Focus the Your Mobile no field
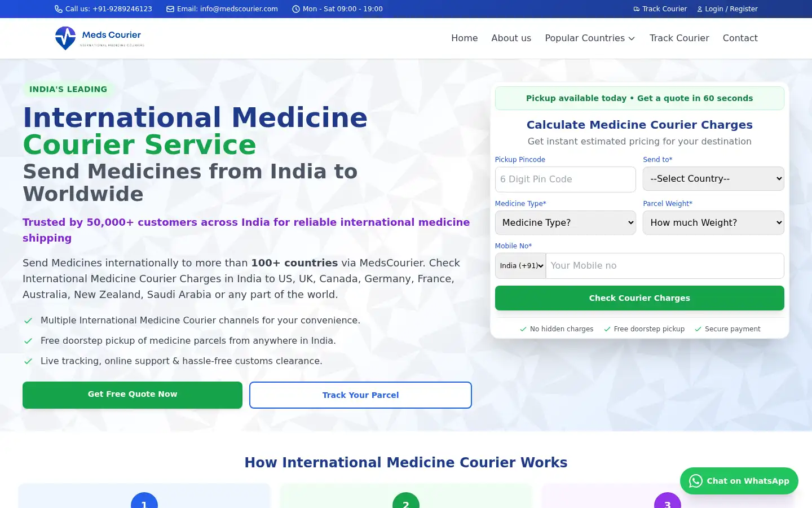This screenshot has width=812, height=508. (665, 266)
